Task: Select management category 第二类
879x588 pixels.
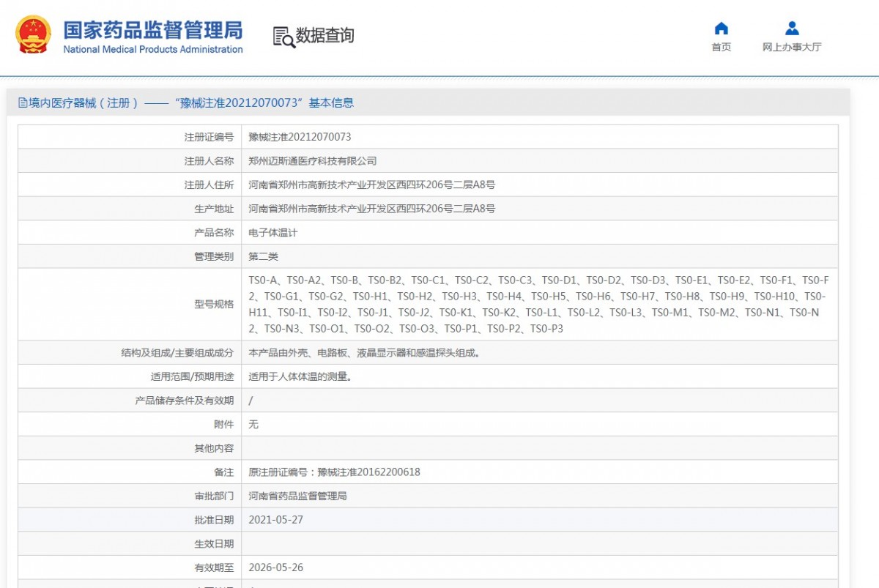Action: point(264,256)
